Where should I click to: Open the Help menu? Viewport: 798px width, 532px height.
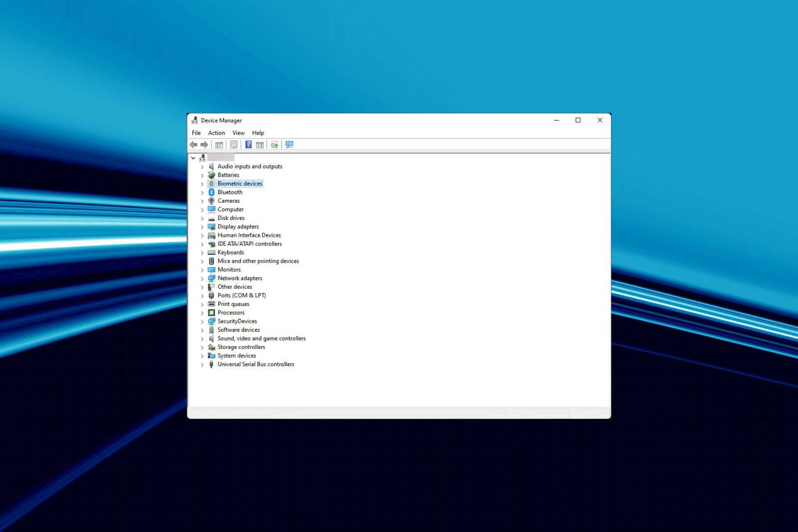(x=258, y=133)
